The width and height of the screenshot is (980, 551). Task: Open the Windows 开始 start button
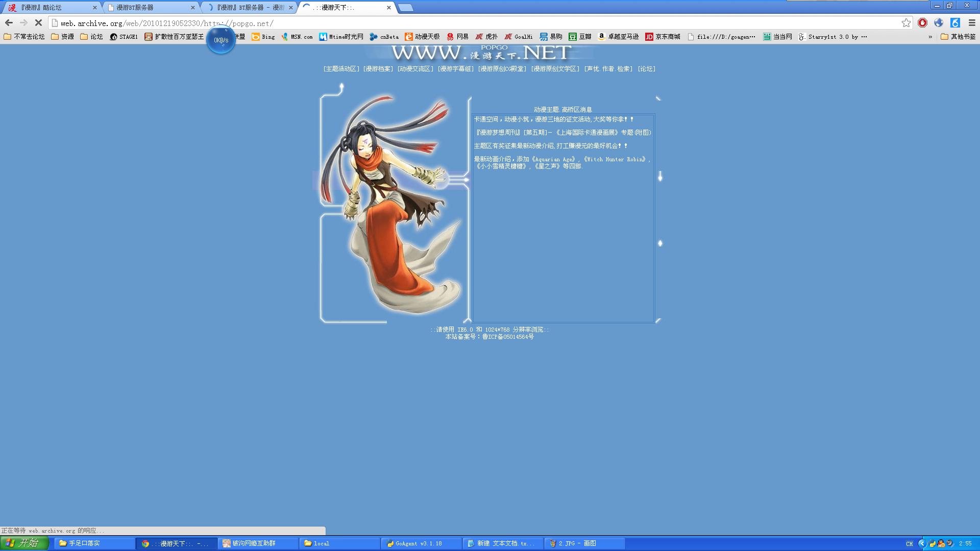click(24, 543)
